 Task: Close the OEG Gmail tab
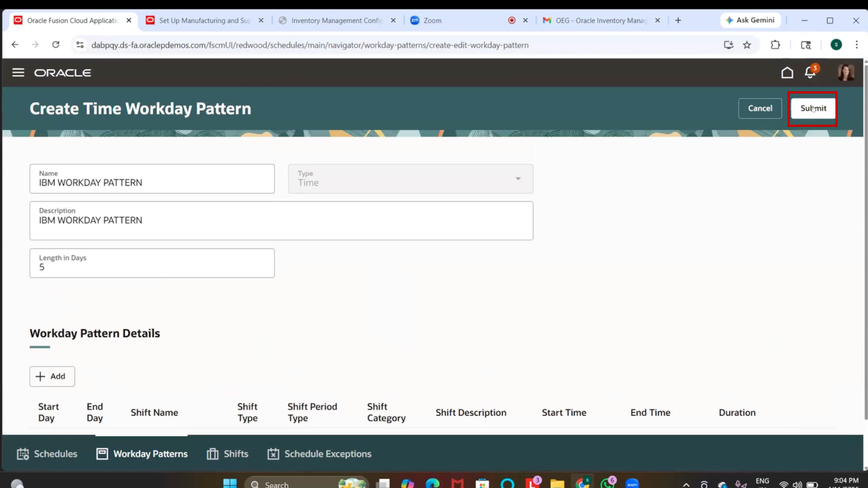point(657,20)
